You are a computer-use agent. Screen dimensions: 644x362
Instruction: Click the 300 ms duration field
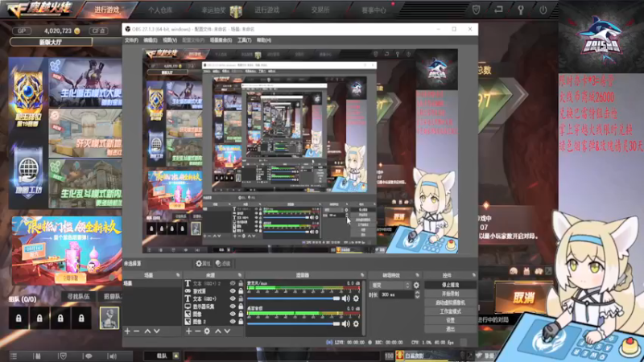click(x=397, y=294)
